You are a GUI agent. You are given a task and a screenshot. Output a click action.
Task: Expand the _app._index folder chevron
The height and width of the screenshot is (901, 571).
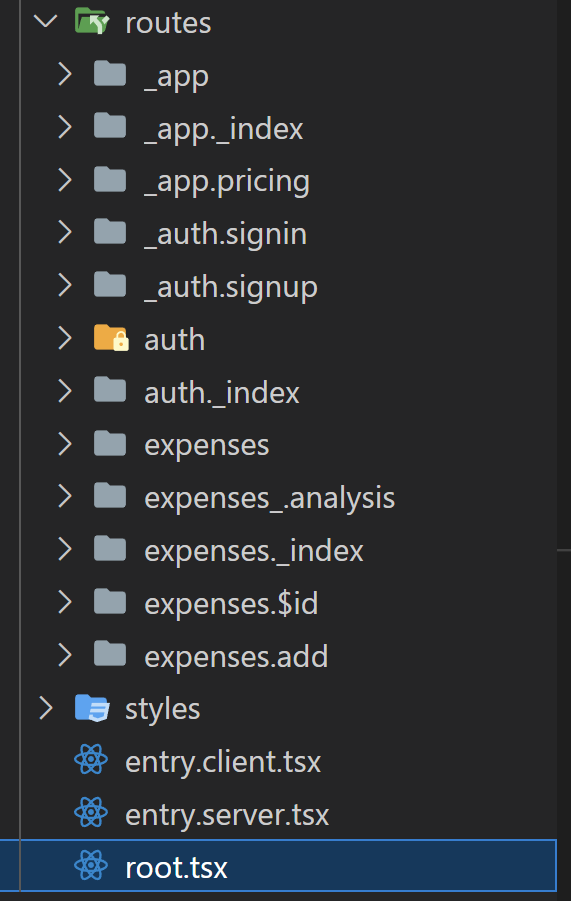point(65,127)
